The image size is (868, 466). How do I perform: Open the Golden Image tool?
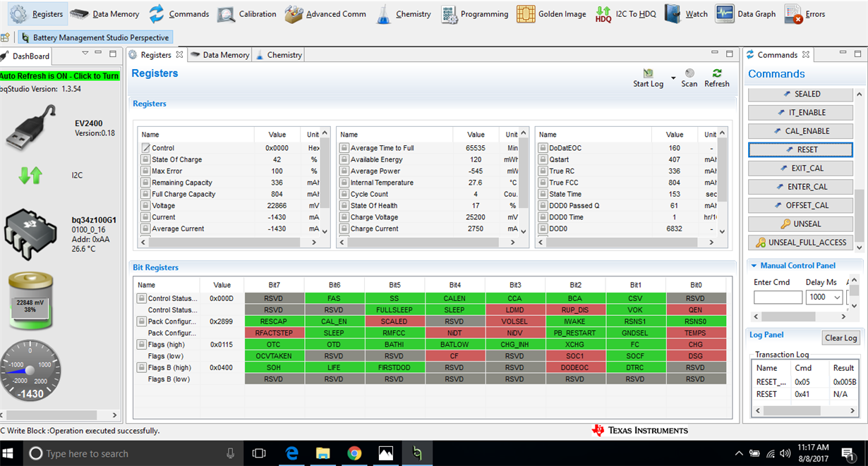point(551,13)
